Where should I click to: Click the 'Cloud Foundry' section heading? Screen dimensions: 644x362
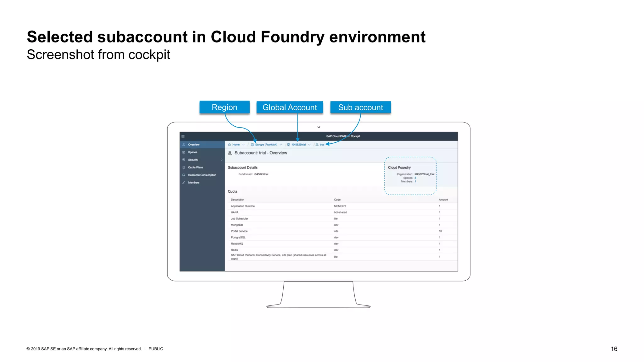pyautogui.click(x=399, y=167)
